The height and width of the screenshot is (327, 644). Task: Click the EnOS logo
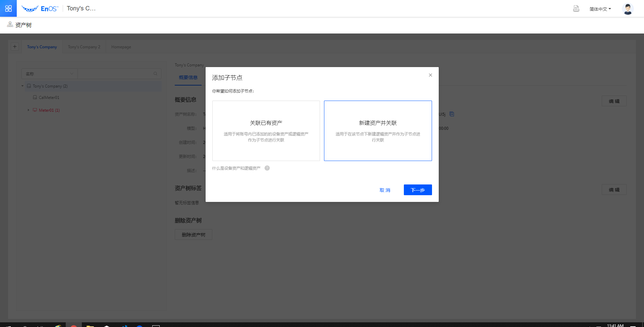click(40, 9)
